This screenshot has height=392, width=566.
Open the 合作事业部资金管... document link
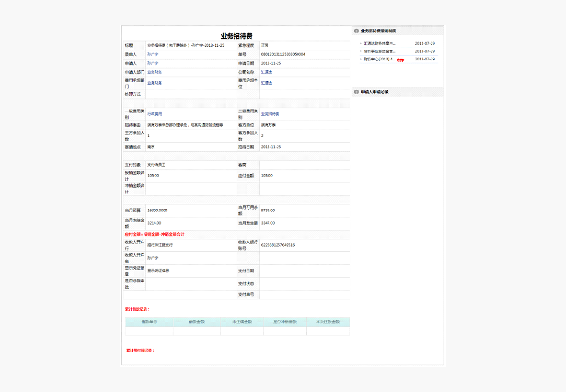[x=380, y=51]
